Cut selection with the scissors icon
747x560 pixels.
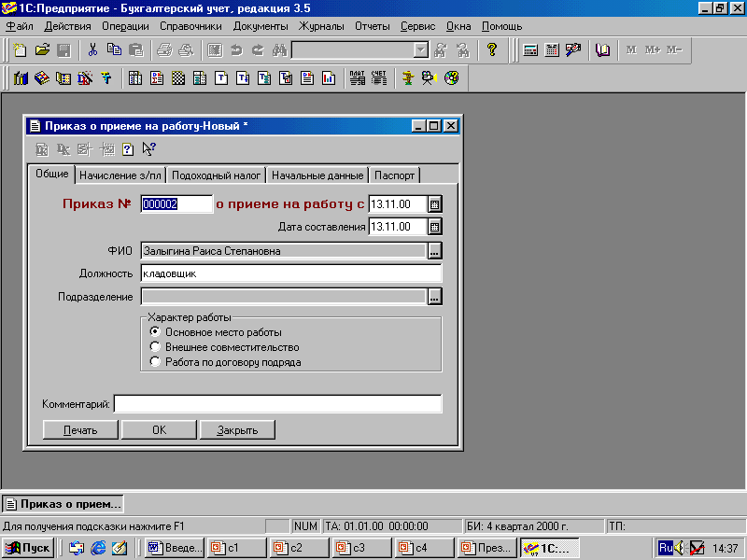[x=92, y=50]
